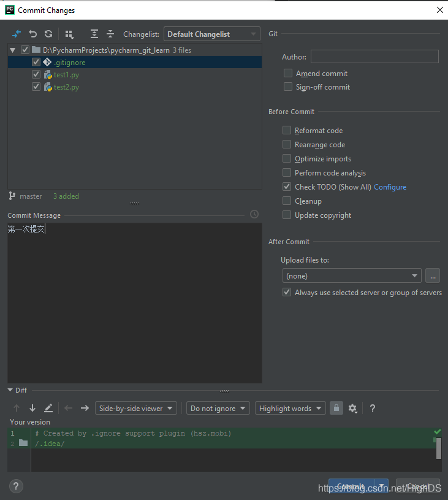This screenshot has height=500, width=448.
Task: Select the test2.py file row
Action: [135, 87]
